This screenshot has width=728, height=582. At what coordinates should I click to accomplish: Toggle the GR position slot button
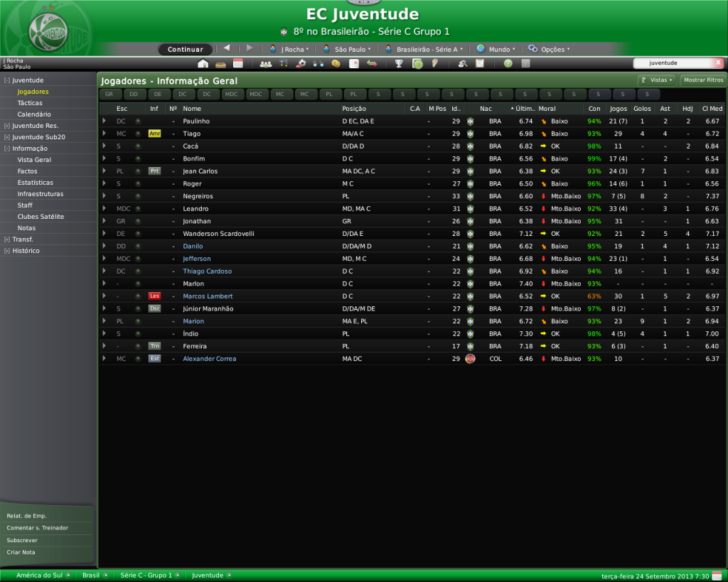[x=109, y=94]
